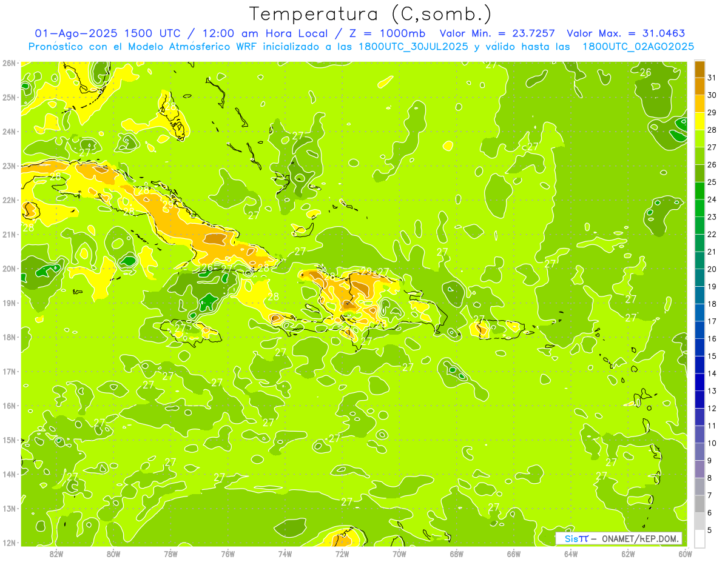This screenshot has width=728, height=562.
Task: Click the 78W longitude axis label
Action: pos(170,554)
